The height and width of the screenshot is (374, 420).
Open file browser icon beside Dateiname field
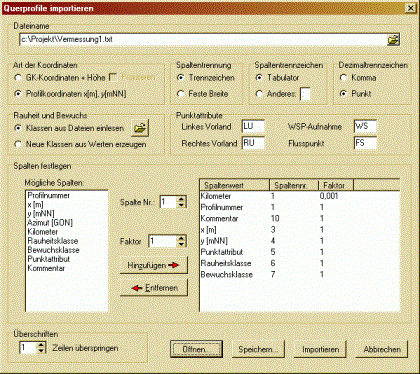[393, 40]
